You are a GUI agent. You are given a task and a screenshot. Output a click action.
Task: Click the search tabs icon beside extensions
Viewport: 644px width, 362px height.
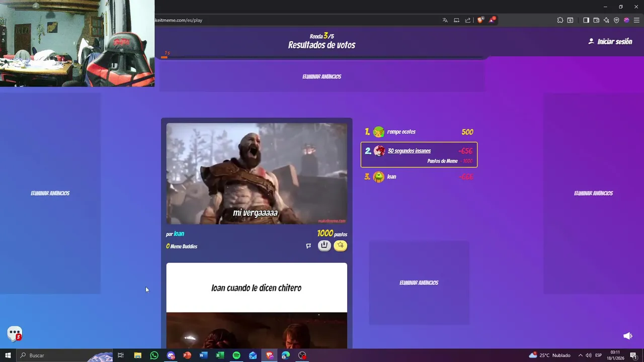click(570, 20)
